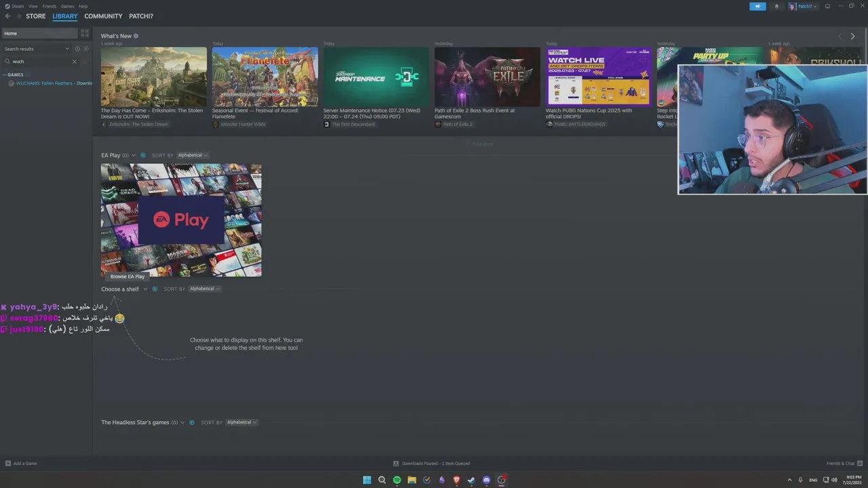Go back with the left arrow button

[7, 16]
